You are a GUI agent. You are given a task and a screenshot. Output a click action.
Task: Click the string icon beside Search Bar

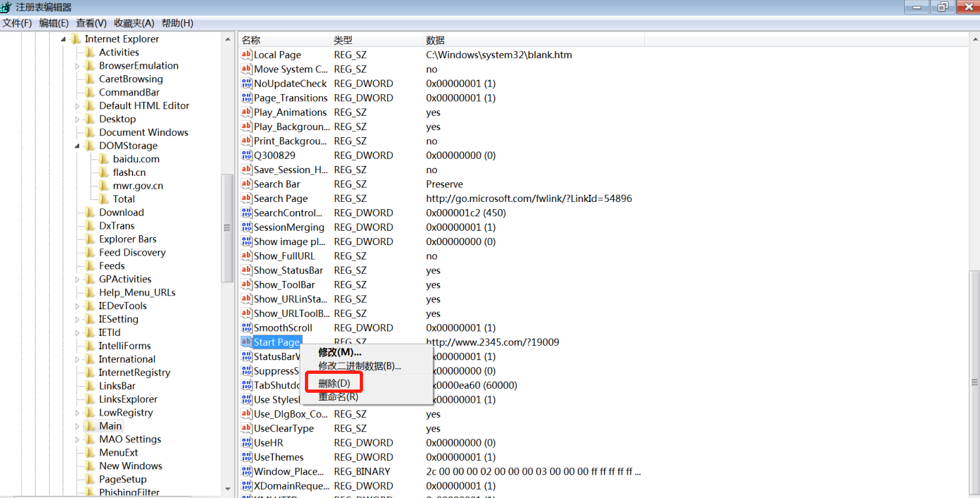tap(247, 184)
